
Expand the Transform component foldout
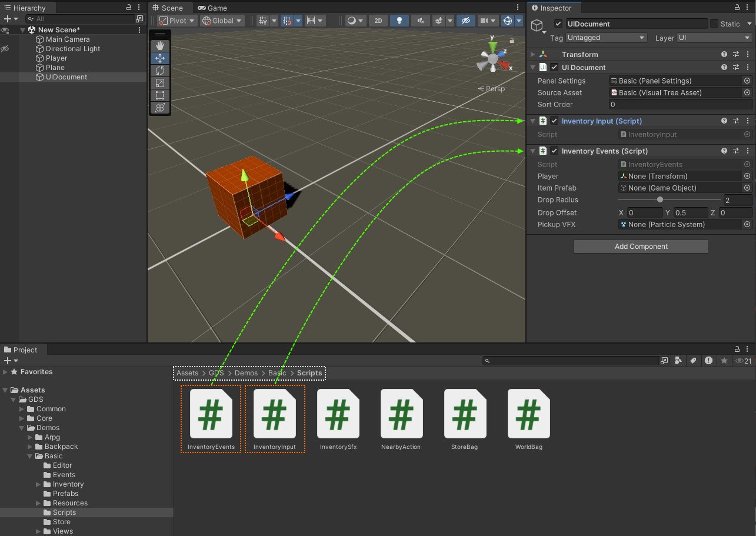[533, 55]
